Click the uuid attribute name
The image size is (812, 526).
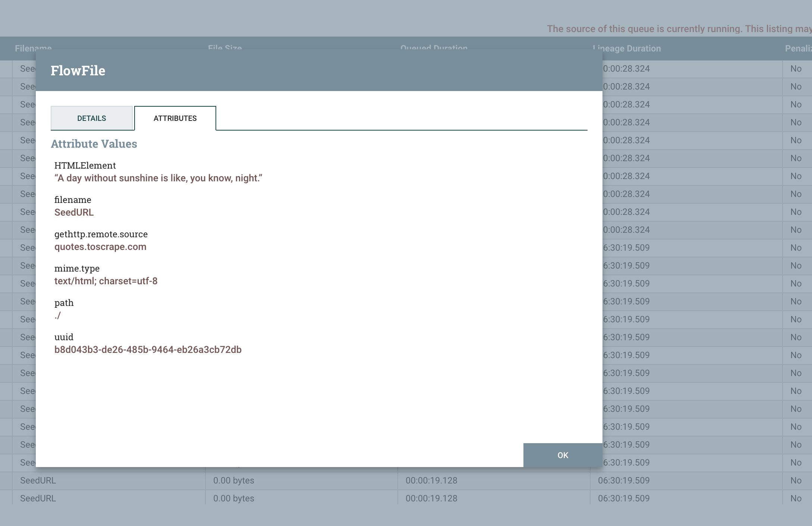64,337
